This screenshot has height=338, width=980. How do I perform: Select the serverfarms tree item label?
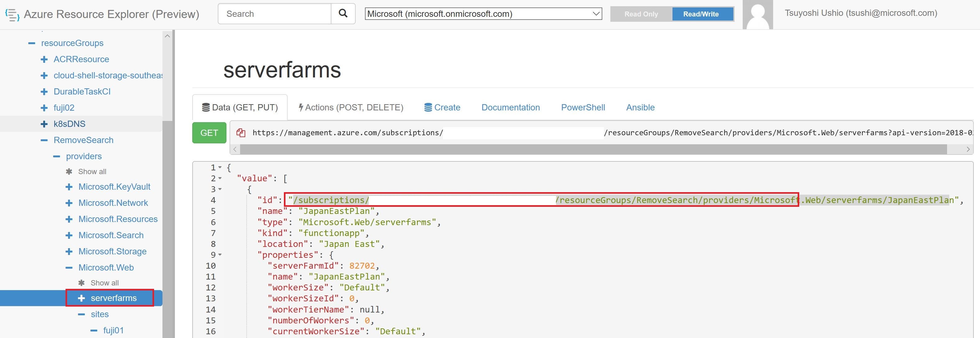tap(114, 298)
